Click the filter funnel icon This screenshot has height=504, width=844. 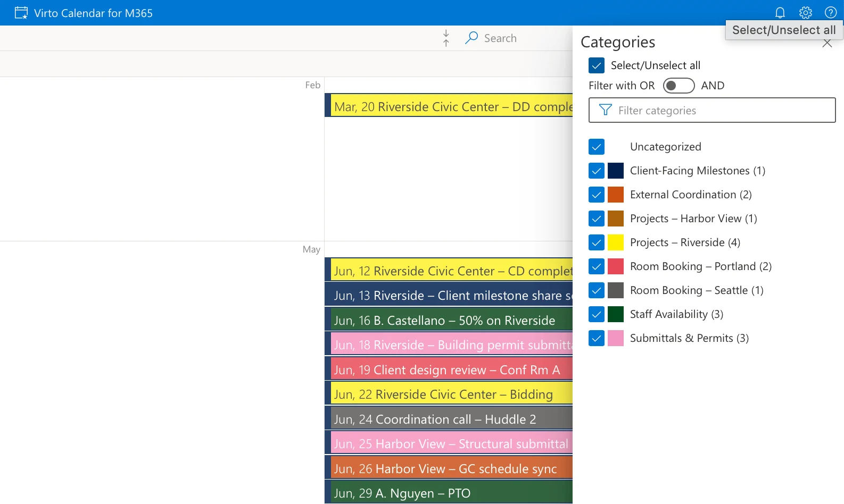[605, 110]
